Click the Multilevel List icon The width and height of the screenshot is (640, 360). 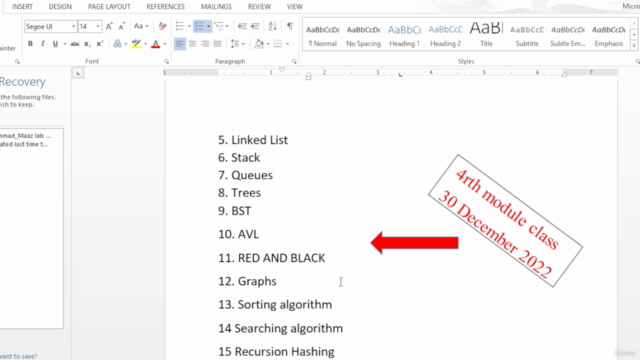pyautogui.click(x=219, y=27)
